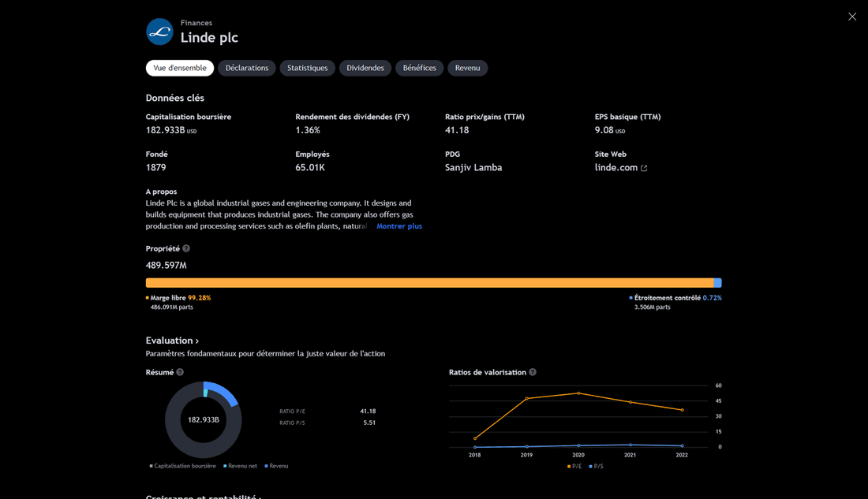The width and height of the screenshot is (868, 499).
Task: Click the 2020 P/E data point
Action: coord(578,393)
